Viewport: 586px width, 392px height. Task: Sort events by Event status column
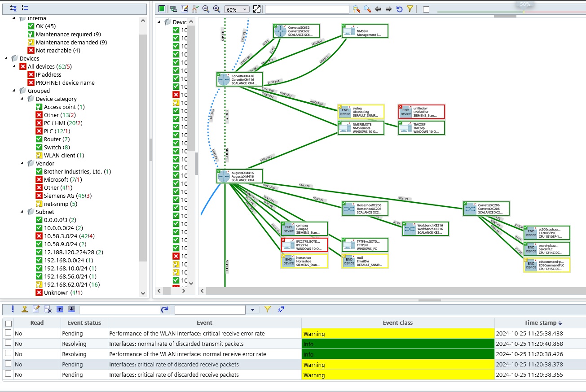(84, 322)
